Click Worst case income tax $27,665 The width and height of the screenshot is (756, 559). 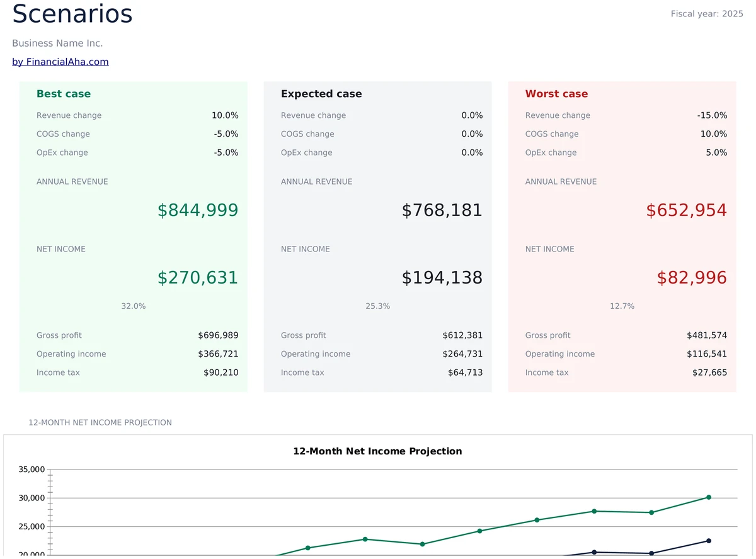coord(710,373)
